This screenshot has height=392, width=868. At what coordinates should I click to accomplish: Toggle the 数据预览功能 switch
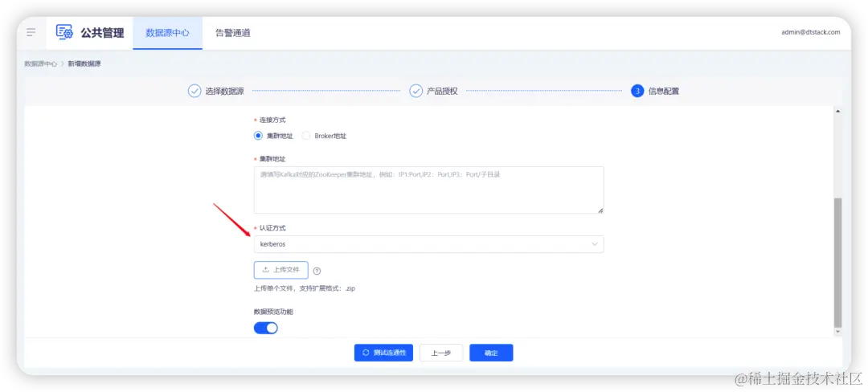[x=266, y=328]
